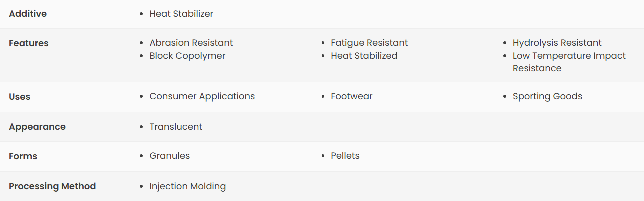Select the Hydrolysis Resistant feature
This screenshot has width=644, height=201.
point(557,43)
